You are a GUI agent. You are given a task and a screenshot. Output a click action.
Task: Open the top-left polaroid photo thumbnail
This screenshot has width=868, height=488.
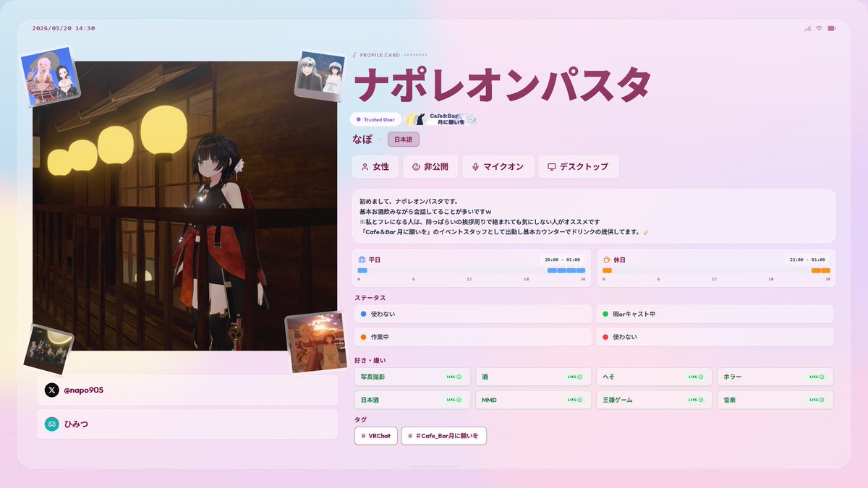click(50, 77)
